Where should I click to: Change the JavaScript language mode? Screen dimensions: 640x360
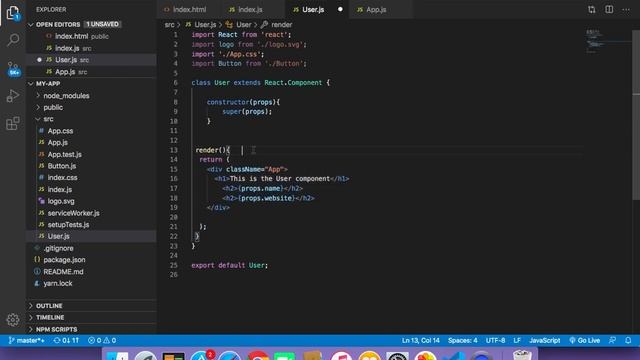click(x=544, y=340)
